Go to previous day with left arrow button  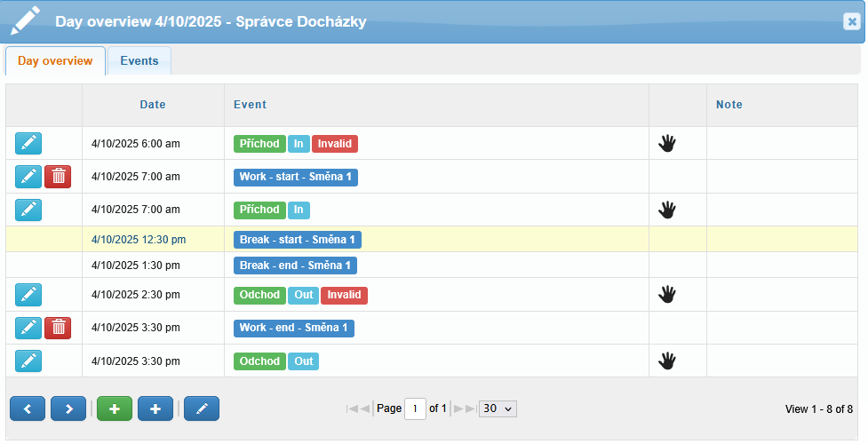(x=28, y=408)
